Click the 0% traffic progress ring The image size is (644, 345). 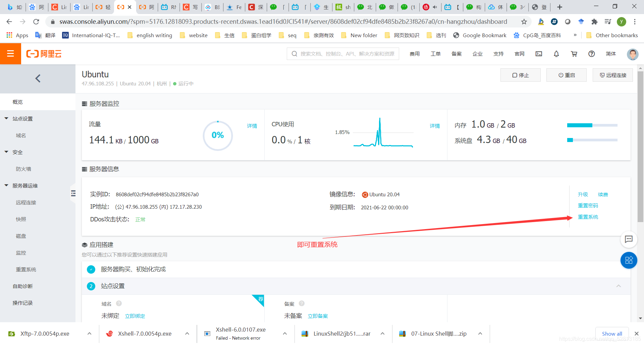coord(218,135)
